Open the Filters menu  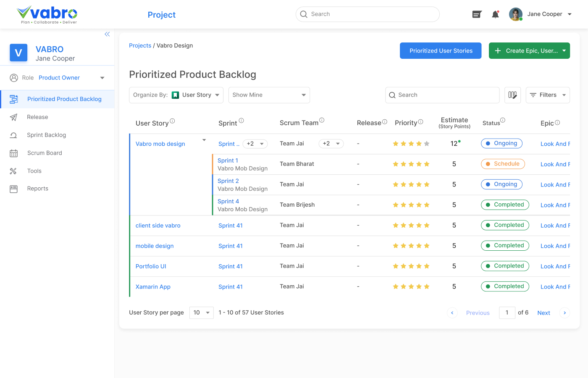click(548, 95)
